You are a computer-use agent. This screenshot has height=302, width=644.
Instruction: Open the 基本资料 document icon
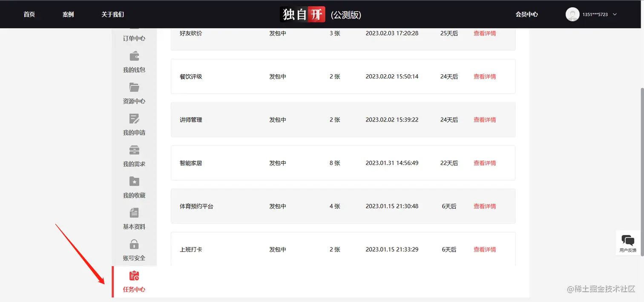pyautogui.click(x=134, y=213)
